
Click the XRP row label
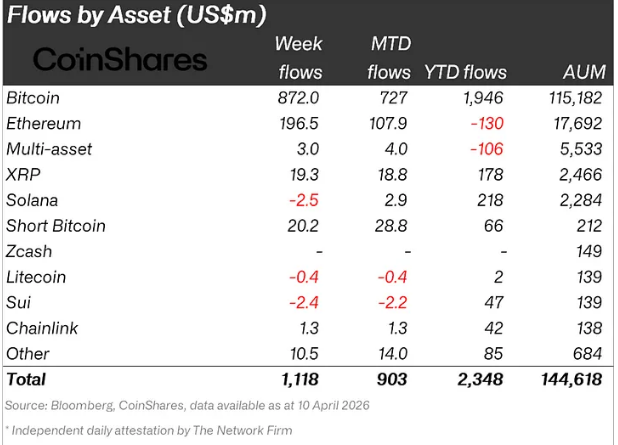[x=24, y=175]
